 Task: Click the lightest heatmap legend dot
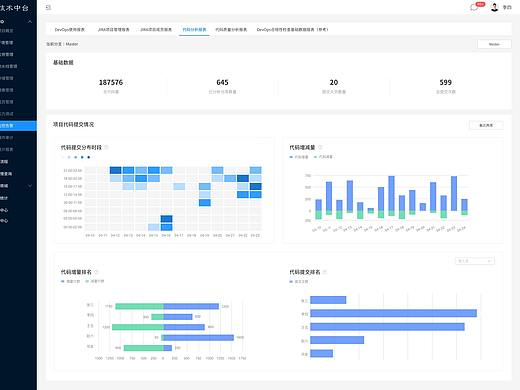click(x=63, y=157)
